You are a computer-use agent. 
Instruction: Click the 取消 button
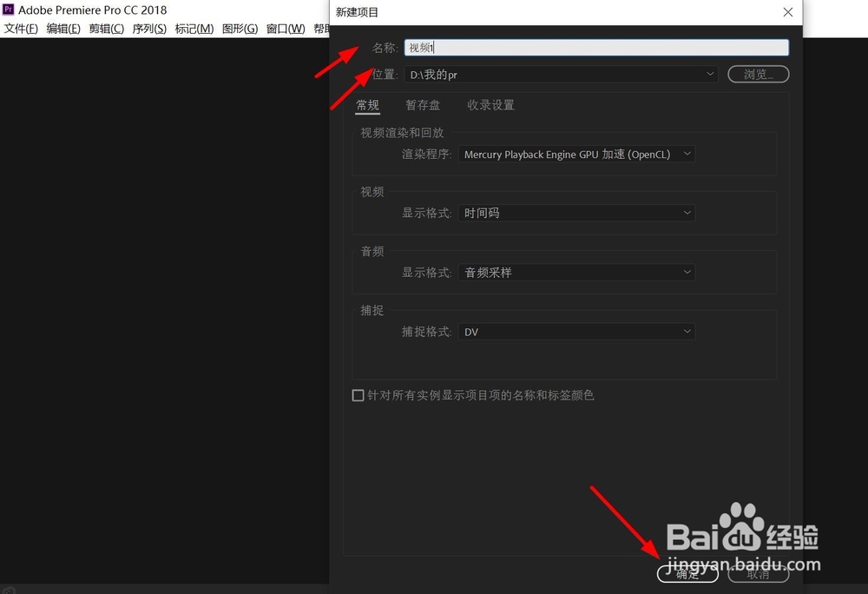click(758, 573)
